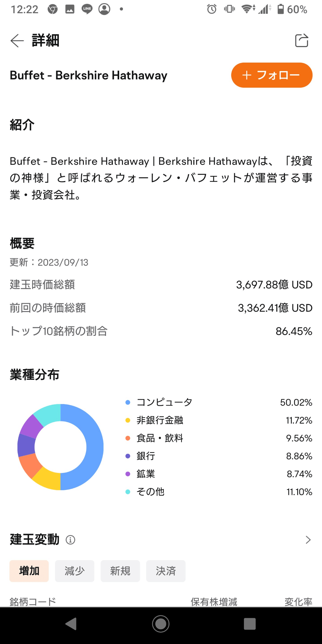The image size is (322, 644).
Task: Tap the 変化率 column header
Action: point(298,602)
